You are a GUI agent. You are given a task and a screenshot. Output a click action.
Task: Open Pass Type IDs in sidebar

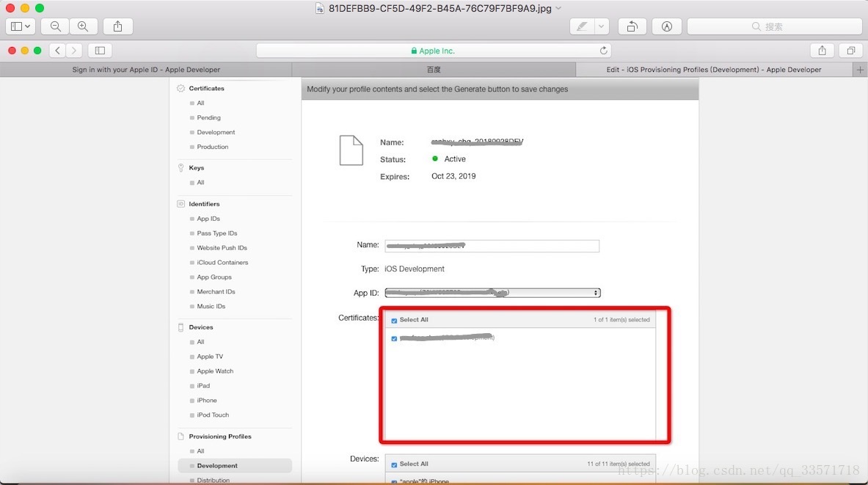point(217,233)
